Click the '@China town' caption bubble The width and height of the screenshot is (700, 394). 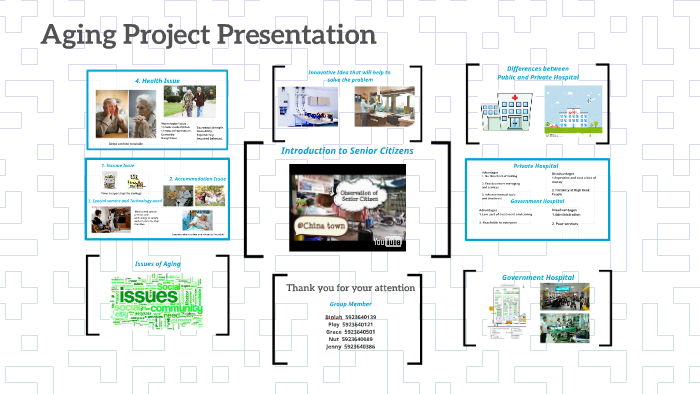click(321, 226)
